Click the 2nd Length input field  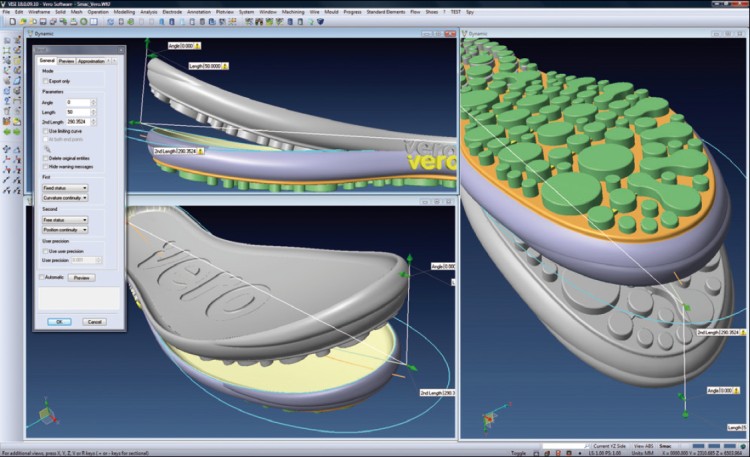click(80, 121)
